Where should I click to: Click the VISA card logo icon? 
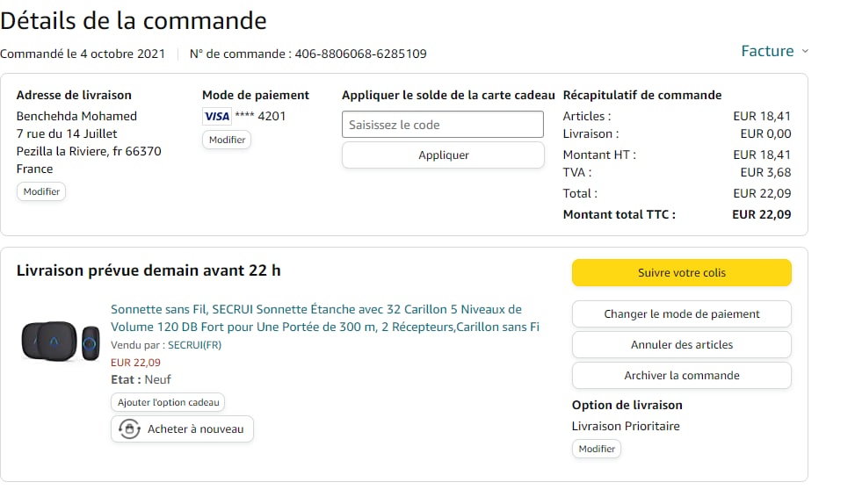click(x=216, y=116)
